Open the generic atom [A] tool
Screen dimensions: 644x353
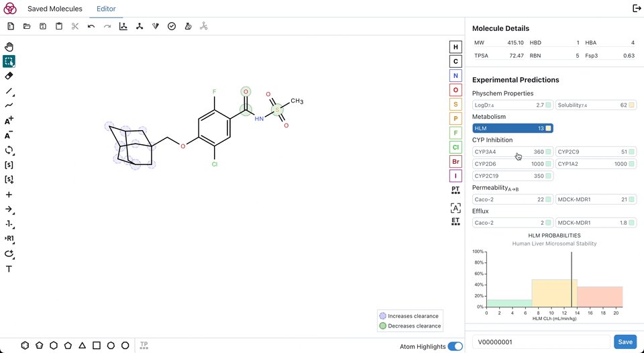coord(455,208)
